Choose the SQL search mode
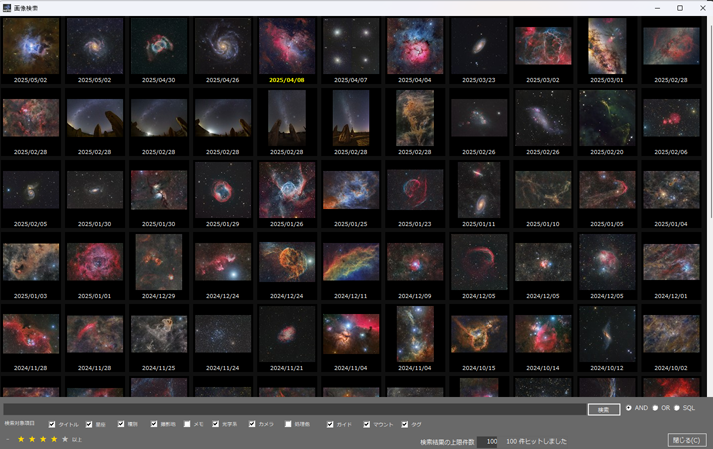 (x=677, y=408)
